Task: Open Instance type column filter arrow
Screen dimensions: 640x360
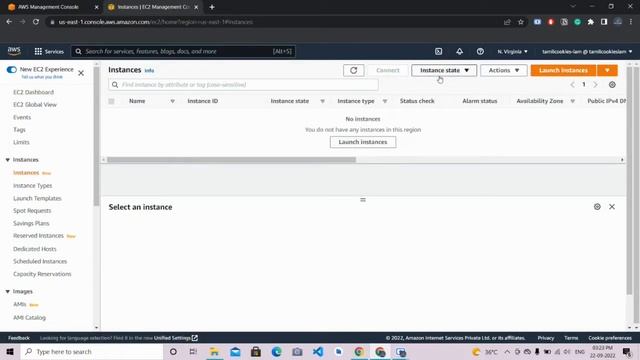Action: pos(385,101)
